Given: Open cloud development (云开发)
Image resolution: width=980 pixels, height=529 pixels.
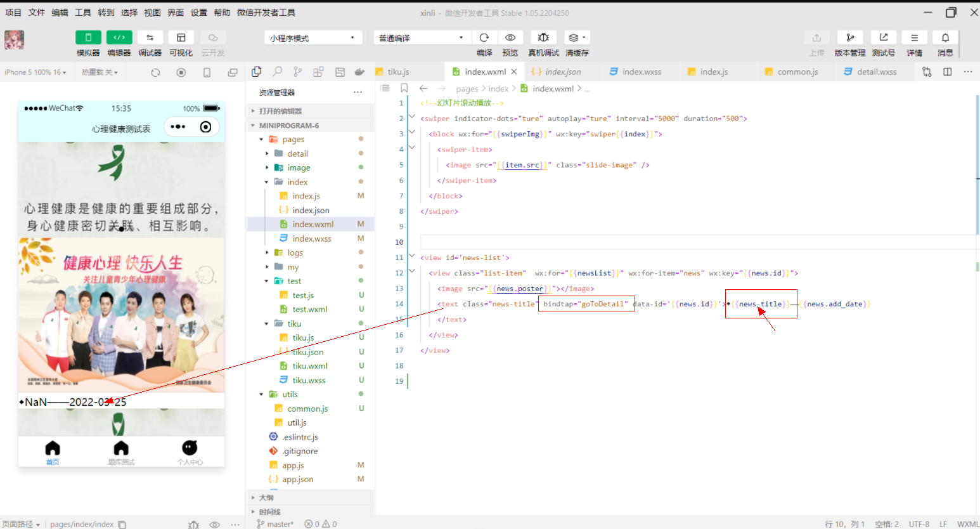Looking at the screenshot, I should click(x=213, y=37).
